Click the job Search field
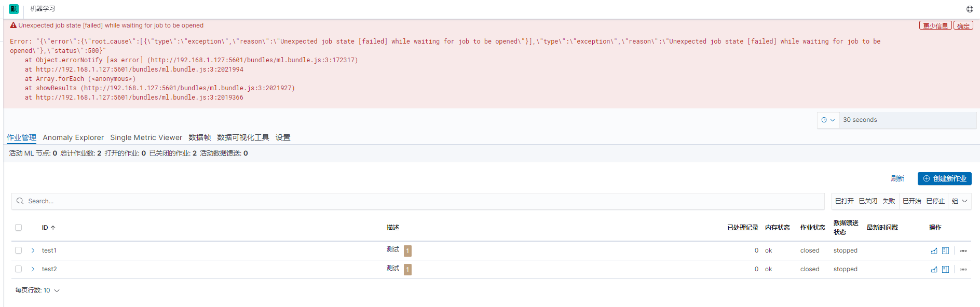This screenshot has width=980, height=307. pos(418,201)
